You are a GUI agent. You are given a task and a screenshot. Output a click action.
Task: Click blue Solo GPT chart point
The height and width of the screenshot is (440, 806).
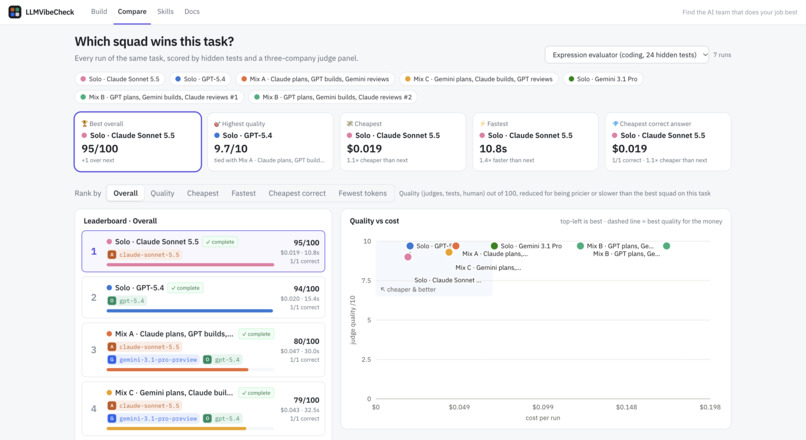pyautogui.click(x=410, y=246)
